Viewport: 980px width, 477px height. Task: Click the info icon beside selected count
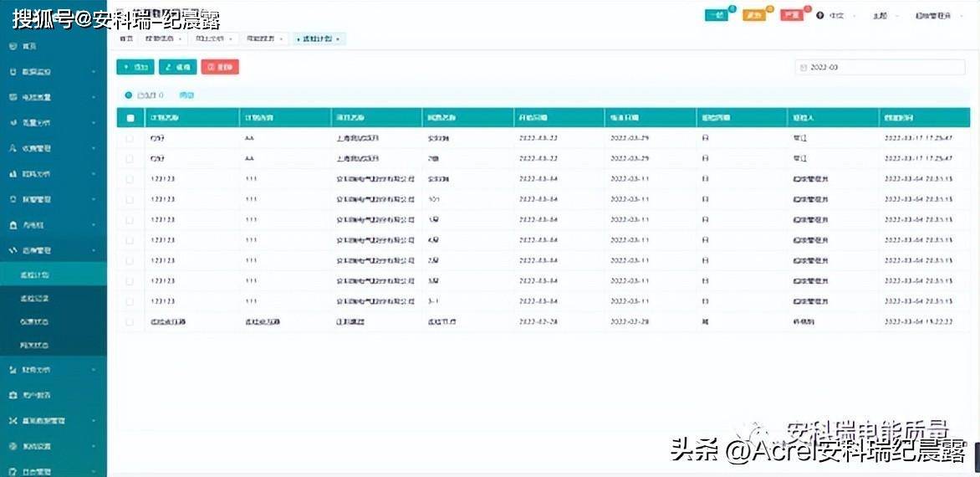(128, 95)
